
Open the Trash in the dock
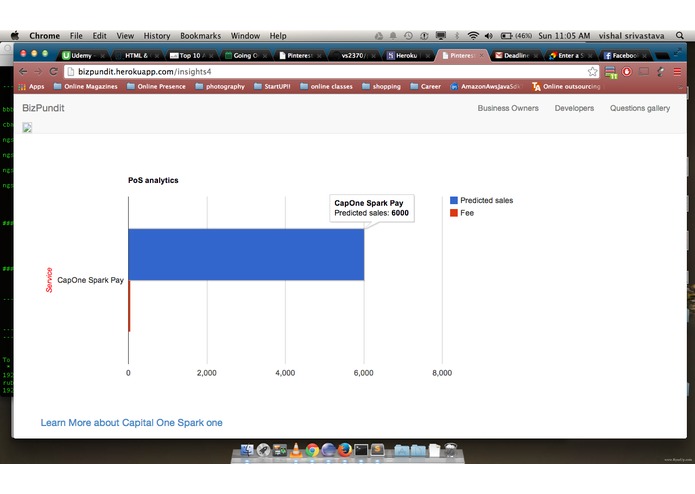point(450,450)
